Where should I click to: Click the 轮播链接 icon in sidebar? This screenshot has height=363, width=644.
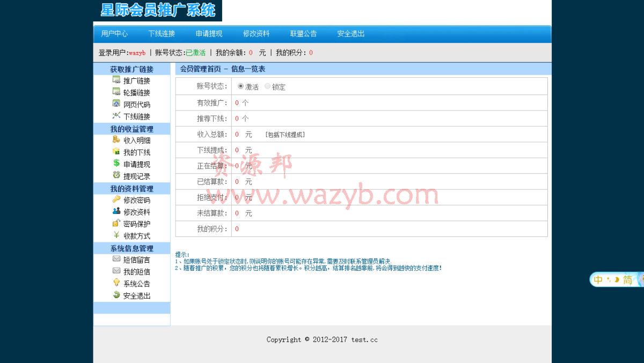[x=116, y=92]
